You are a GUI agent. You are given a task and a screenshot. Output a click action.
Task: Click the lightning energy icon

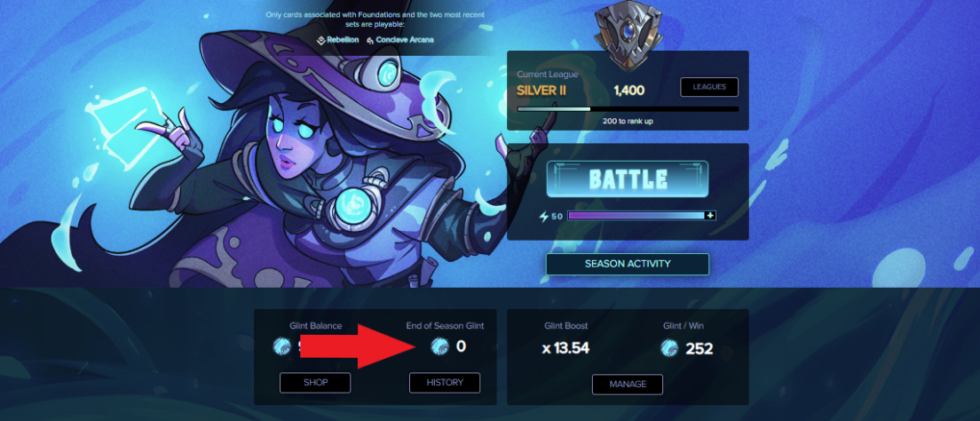tap(543, 217)
